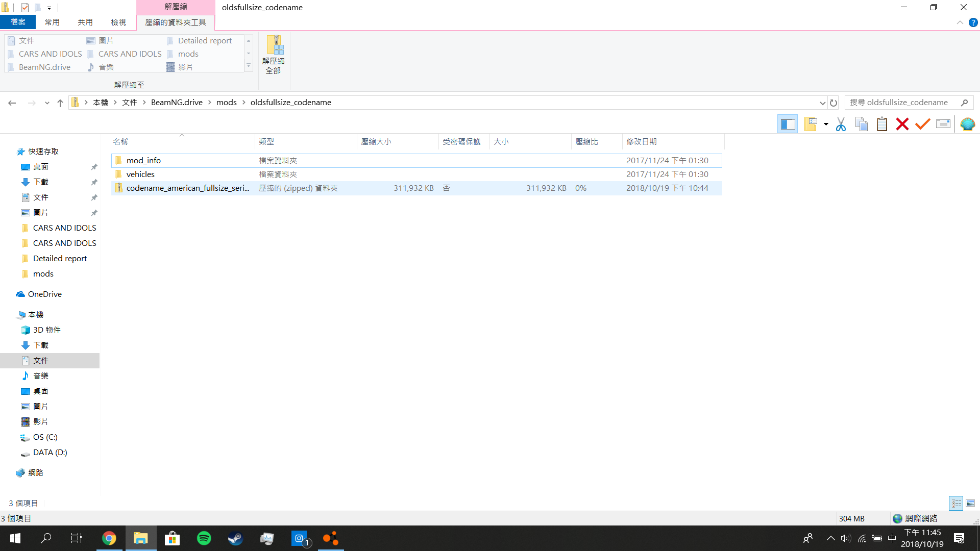Click the mods breadcrumb in address bar
This screenshot has height=551, width=980.
coord(227,103)
